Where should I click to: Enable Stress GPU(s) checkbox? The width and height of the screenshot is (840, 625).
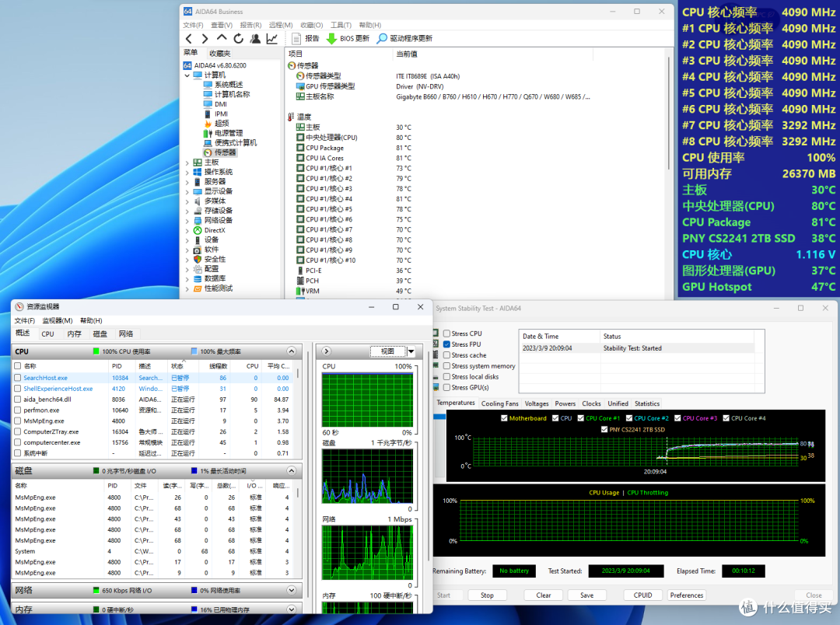point(446,387)
